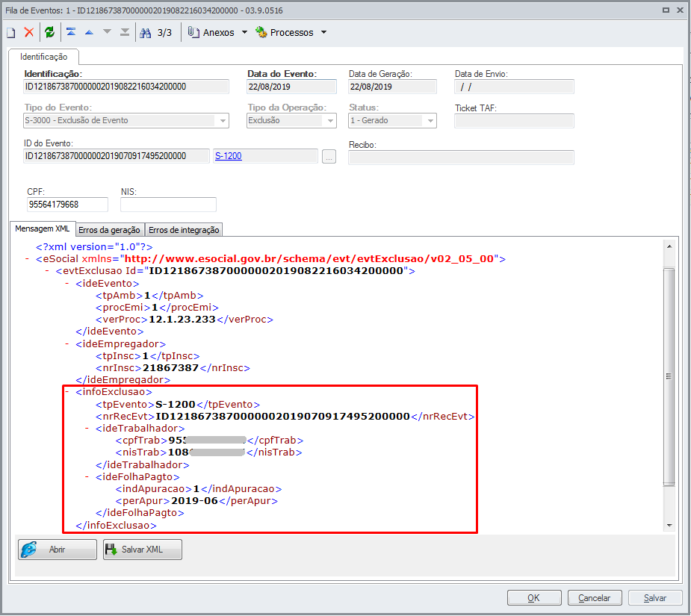Click the Salvar XML button
Image resolution: width=691 pixels, height=616 pixels.
(143, 550)
